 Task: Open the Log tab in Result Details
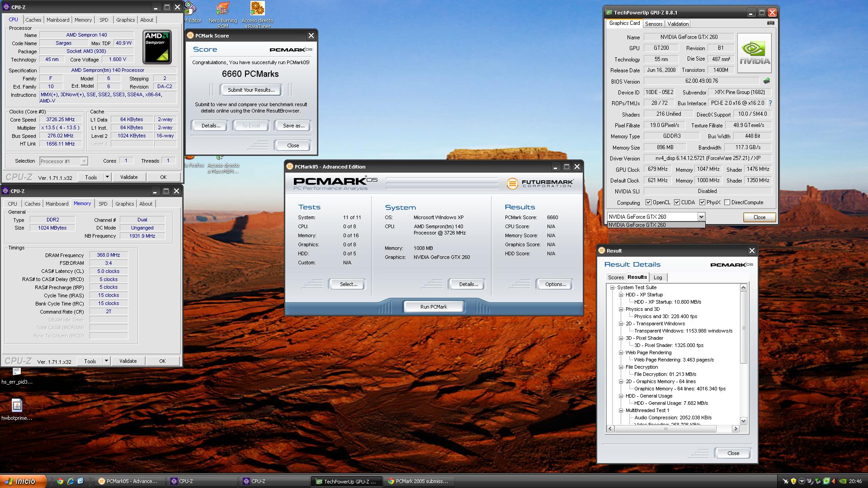click(658, 277)
